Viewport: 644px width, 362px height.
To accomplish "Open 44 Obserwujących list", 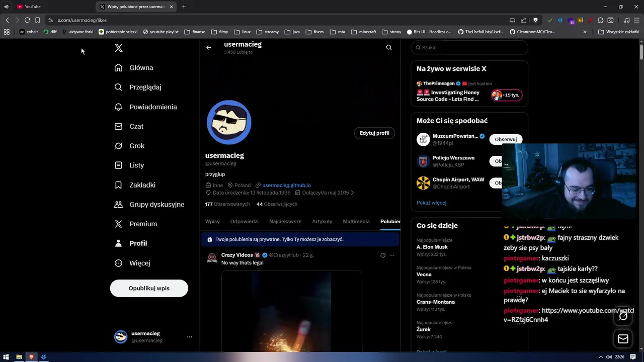I will pyautogui.click(x=277, y=204).
